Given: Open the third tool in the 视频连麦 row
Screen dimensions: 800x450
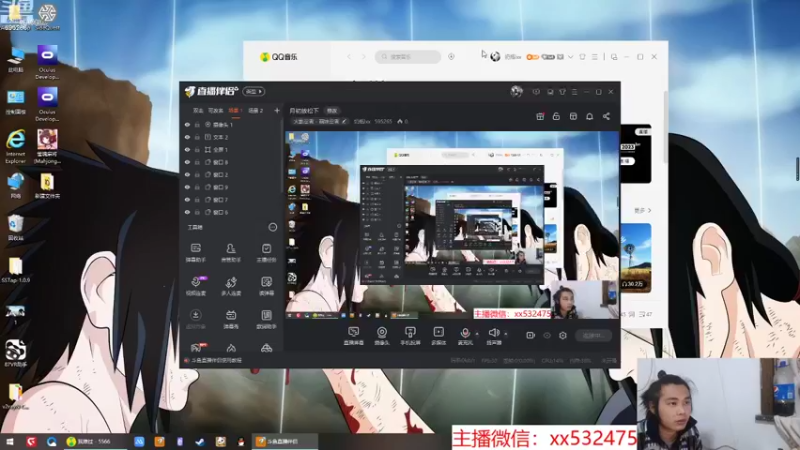Looking at the screenshot, I should click(266, 286).
